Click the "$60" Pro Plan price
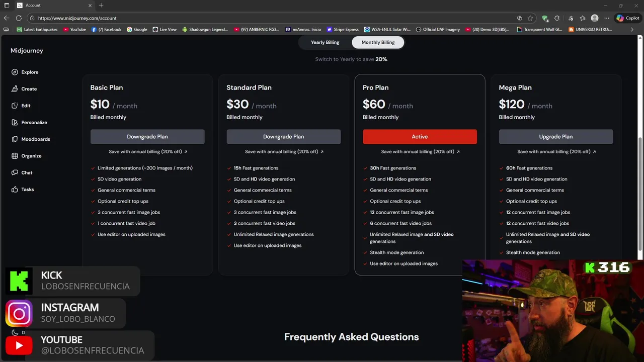Image resolution: width=644 pixels, height=362 pixels. (374, 104)
